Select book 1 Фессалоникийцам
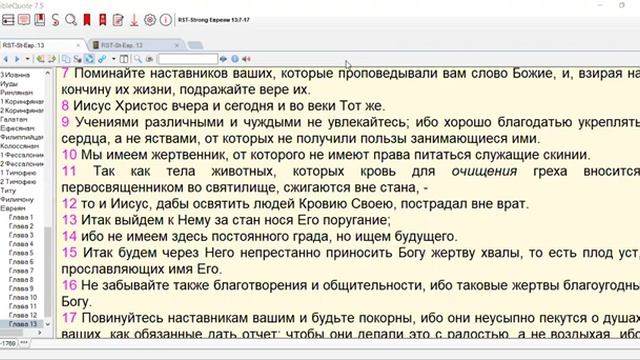The height and width of the screenshot is (360, 640). click(22, 155)
